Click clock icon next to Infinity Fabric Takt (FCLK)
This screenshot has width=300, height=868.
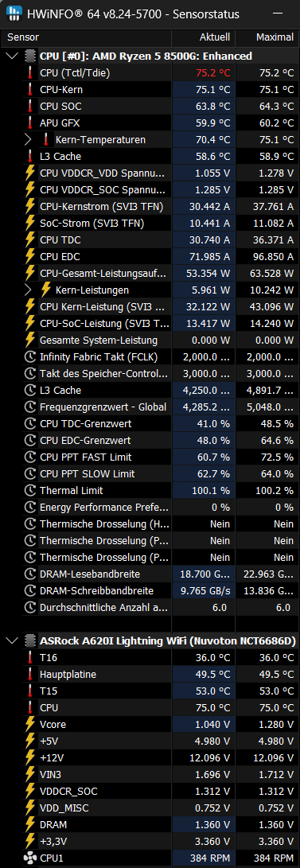point(30,356)
